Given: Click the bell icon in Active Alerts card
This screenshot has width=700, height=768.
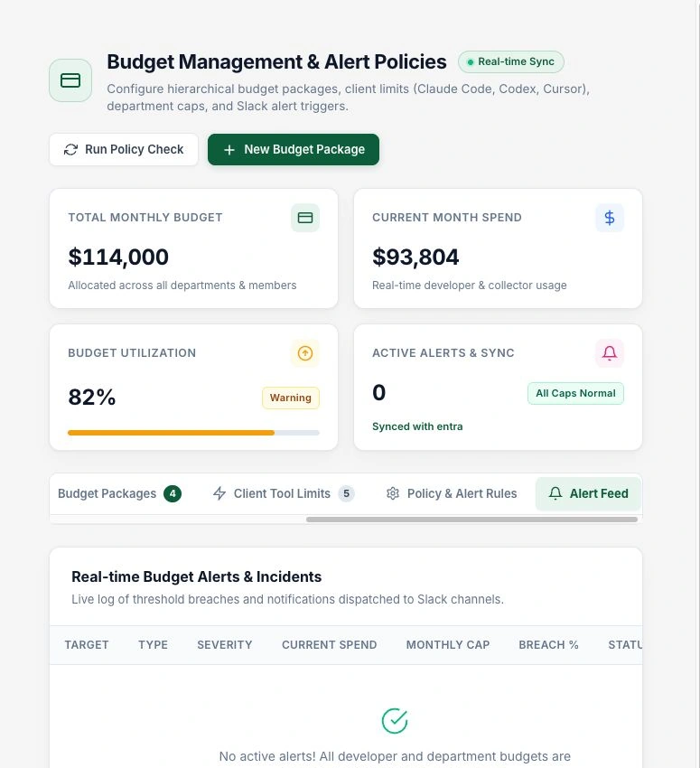Looking at the screenshot, I should pyautogui.click(x=610, y=353).
